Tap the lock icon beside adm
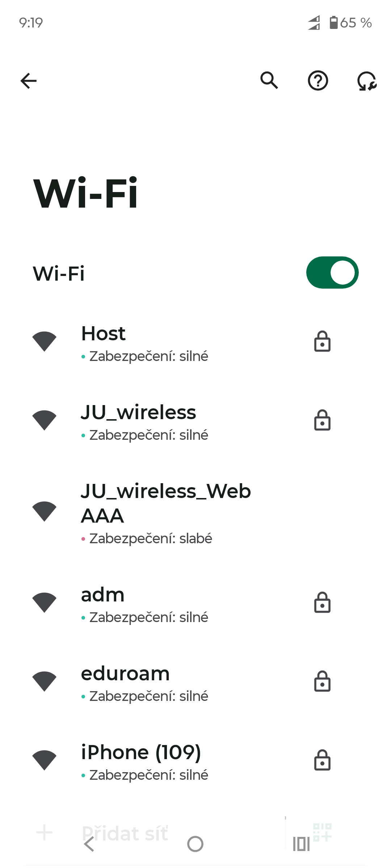Viewport: 391px width, 868px height. (x=322, y=603)
